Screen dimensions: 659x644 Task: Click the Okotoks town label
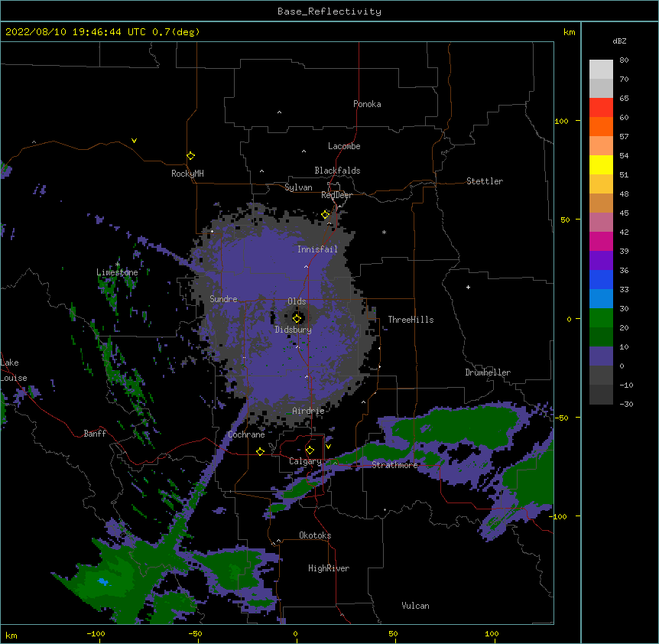[315, 535]
